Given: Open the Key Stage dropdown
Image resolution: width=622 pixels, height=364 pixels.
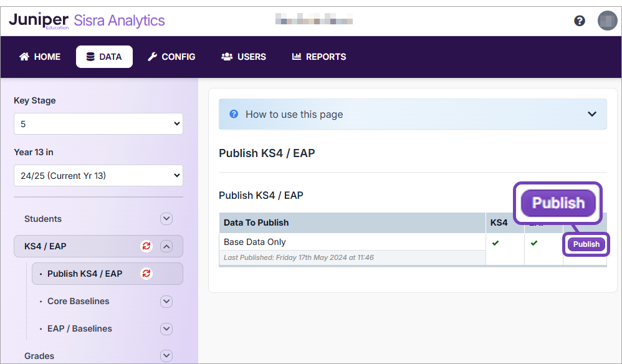Looking at the screenshot, I should pyautogui.click(x=98, y=124).
